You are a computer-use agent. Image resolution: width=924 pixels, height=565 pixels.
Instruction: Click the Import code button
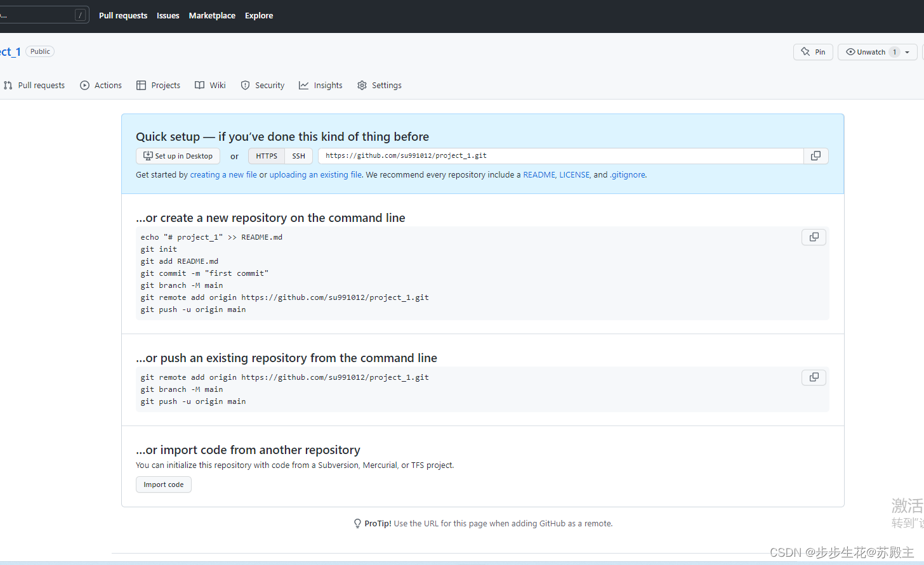point(164,484)
